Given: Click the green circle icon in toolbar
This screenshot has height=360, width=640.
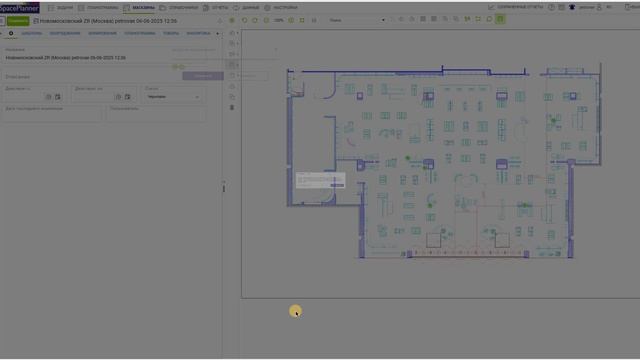Looking at the screenshot, I should [x=232, y=20].
